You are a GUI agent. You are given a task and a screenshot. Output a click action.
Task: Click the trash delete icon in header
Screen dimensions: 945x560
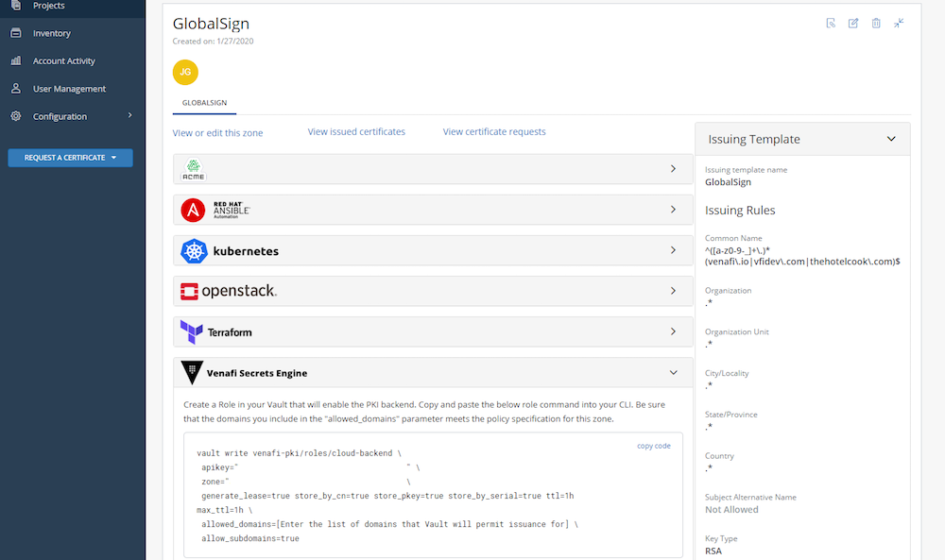click(876, 24)
